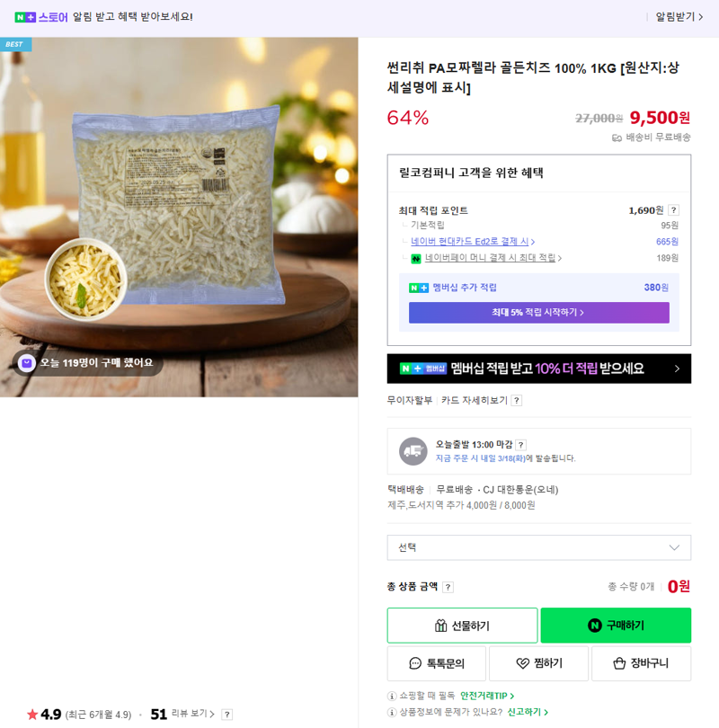Click the 구매하기 buy button

pyautogui.click(x=616, y=626)
